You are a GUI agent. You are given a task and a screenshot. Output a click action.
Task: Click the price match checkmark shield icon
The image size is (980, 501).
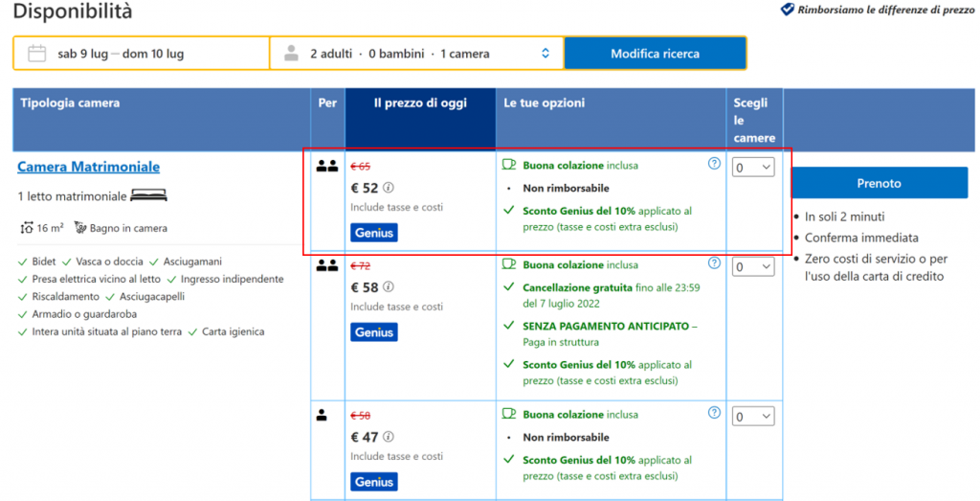coord(788,10)
